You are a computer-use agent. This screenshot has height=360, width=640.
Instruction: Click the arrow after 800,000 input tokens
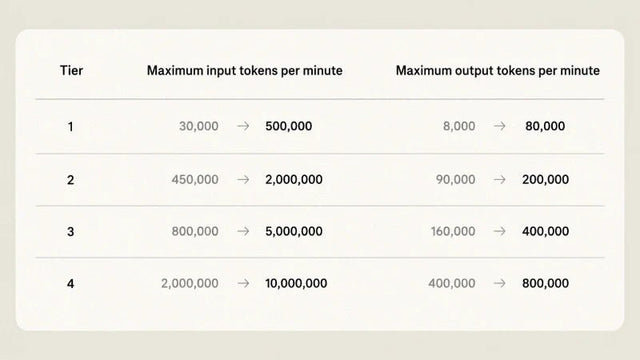[x=243, y=231]
